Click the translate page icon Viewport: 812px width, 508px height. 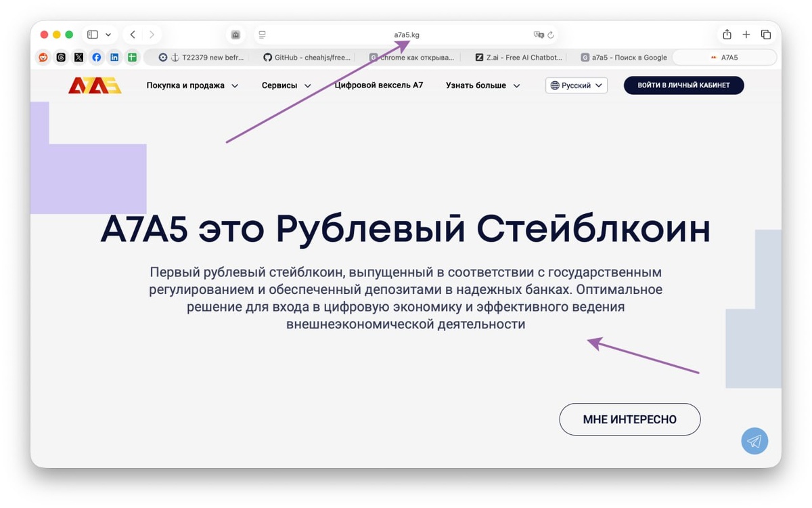click(539, 35)
